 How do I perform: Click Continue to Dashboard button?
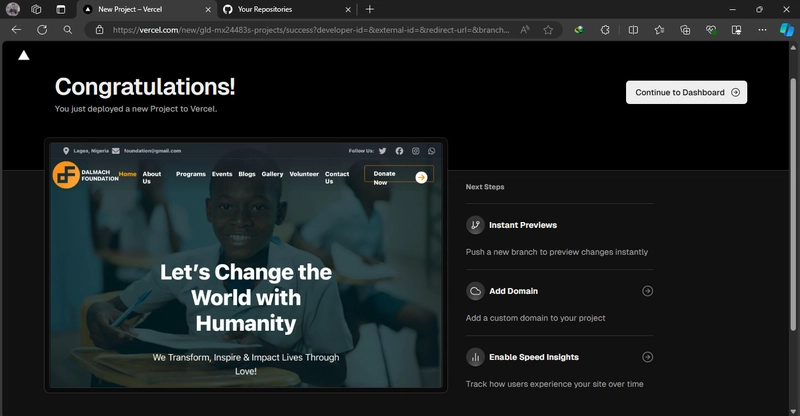click(687, 92)
